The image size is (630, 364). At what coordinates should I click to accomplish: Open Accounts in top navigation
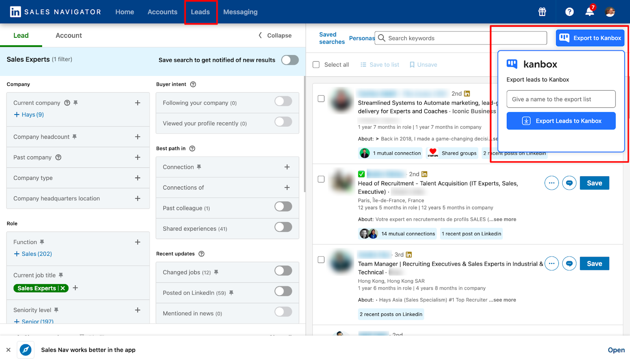pos(162,12)
